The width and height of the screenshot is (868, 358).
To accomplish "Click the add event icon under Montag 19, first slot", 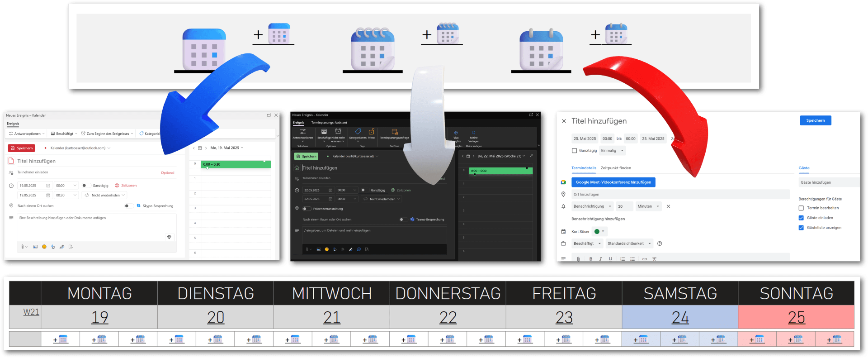I will pos(61,339).
